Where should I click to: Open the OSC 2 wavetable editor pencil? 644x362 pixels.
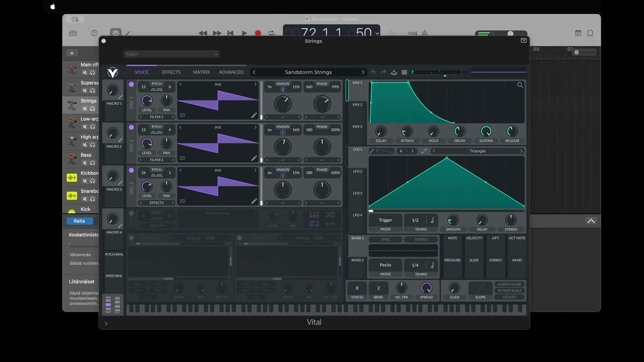[x=254, y=158]
